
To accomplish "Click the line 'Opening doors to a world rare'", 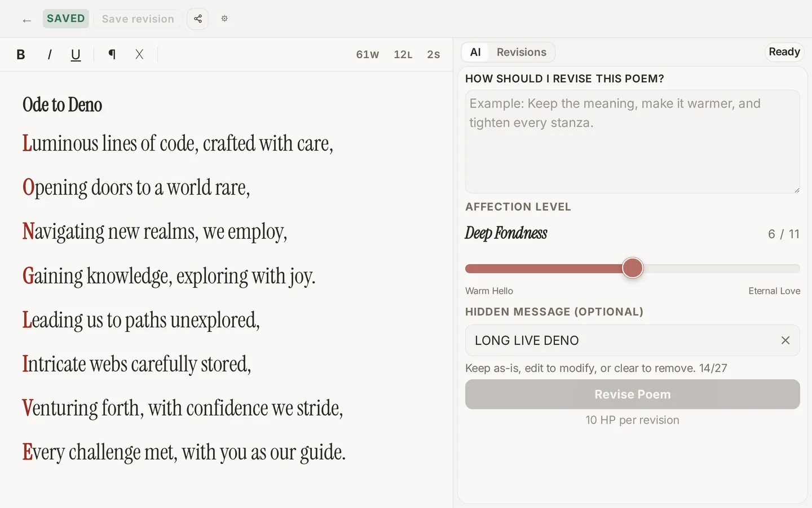I will 136,187.
